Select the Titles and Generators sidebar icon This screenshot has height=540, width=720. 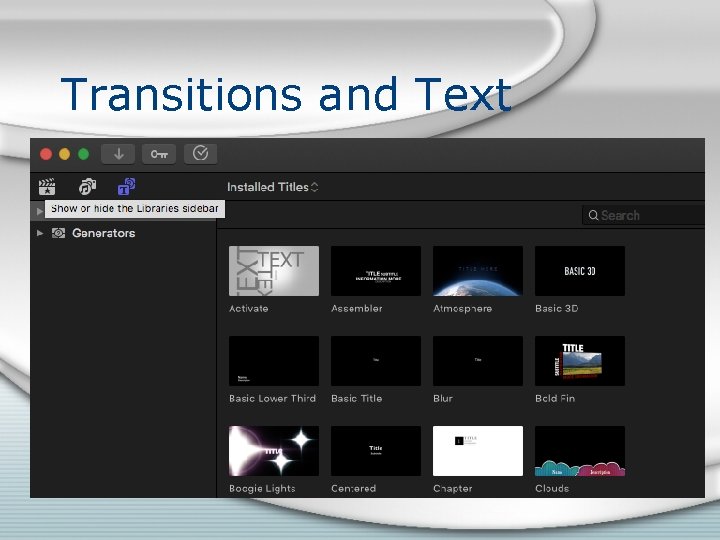point(126,187)
